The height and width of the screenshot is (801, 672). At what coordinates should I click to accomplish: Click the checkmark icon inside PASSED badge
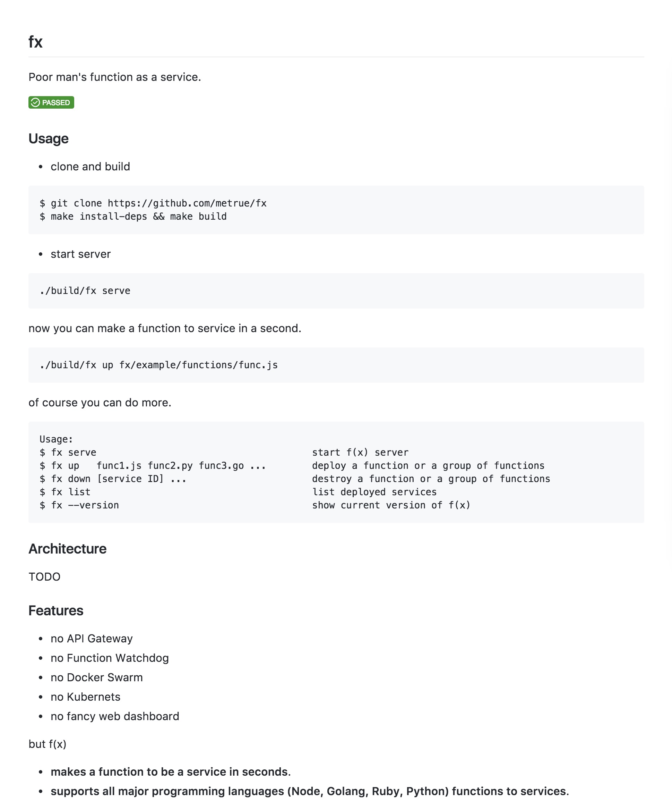(35, 102)
